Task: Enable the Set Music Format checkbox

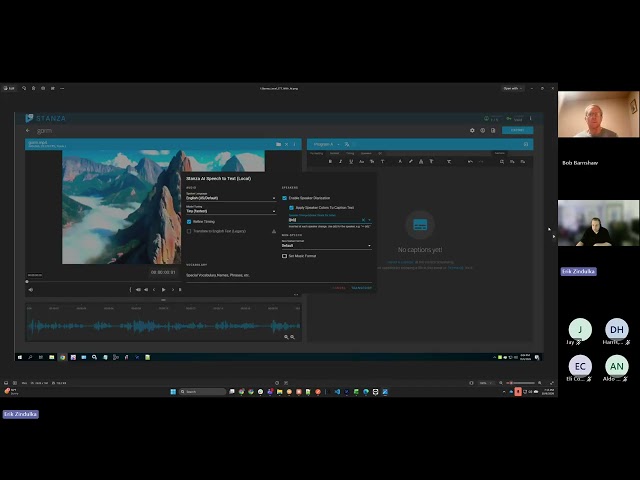Action: (x=284, y=256)
